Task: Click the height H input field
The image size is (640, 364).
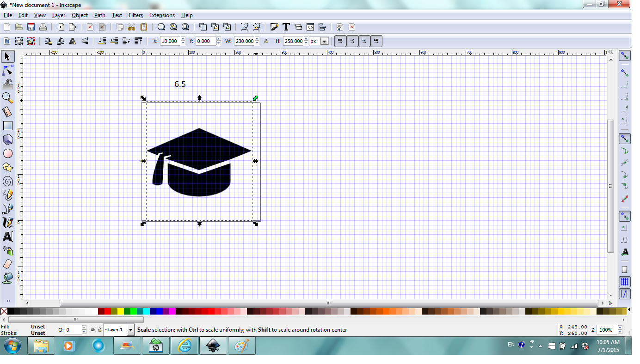Action: pyautogui.click(x=293, y=41)
